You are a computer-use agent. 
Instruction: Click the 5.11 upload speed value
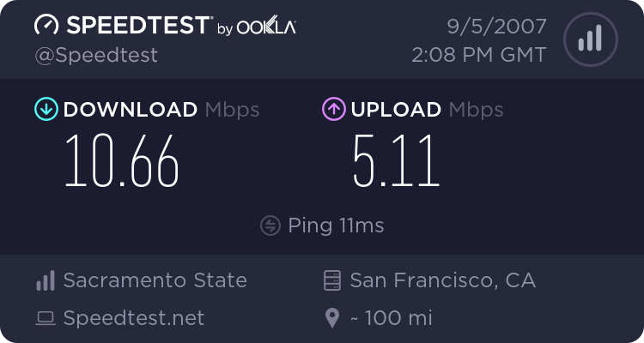(x=396, y=161)
